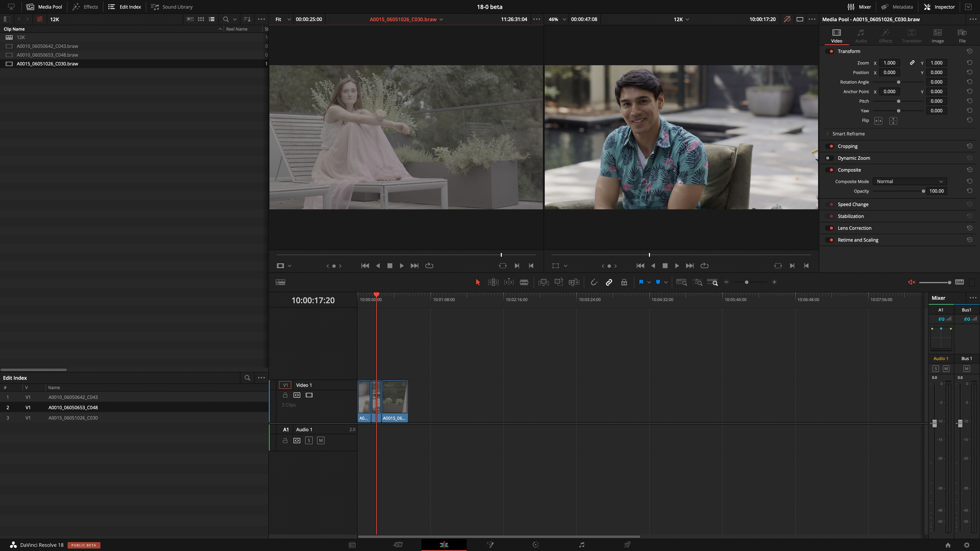The width and height of the screenshot is (980, 551).
Task: Play the timeline viewer
Action: point(677,266)
